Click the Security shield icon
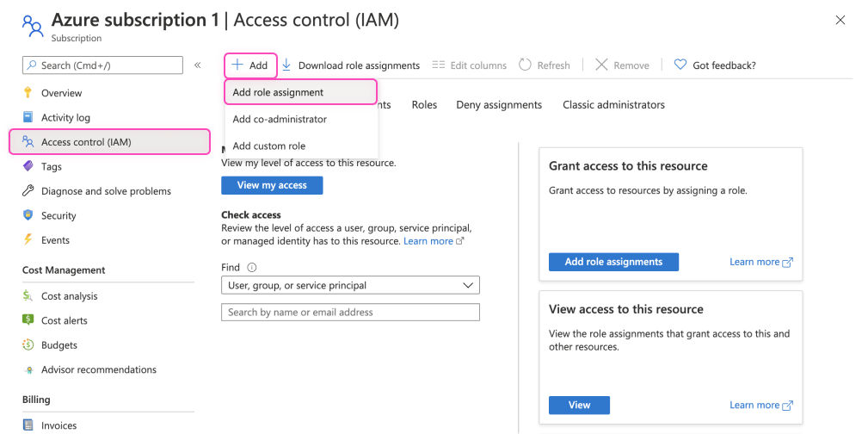 pos(28,215)
